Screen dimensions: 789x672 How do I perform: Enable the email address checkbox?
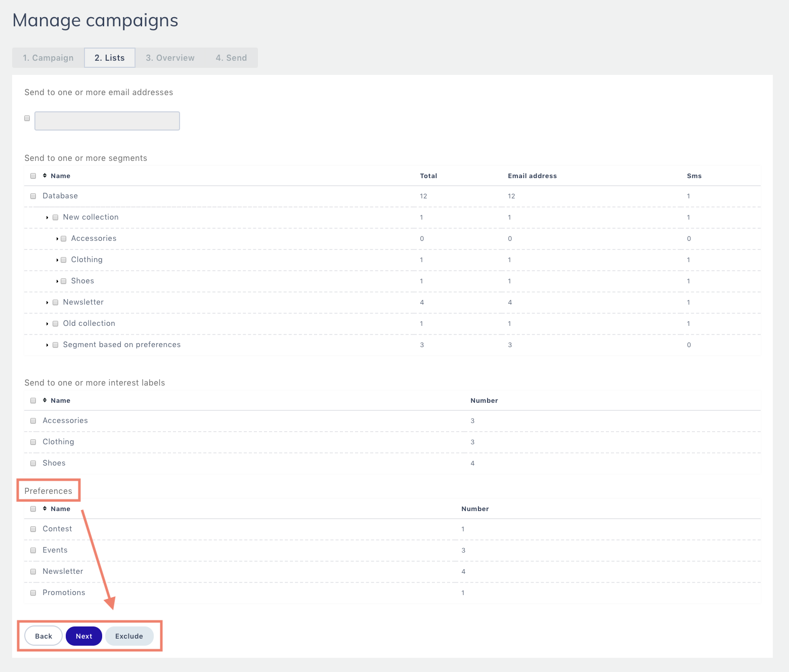click(x=27, y=118)
